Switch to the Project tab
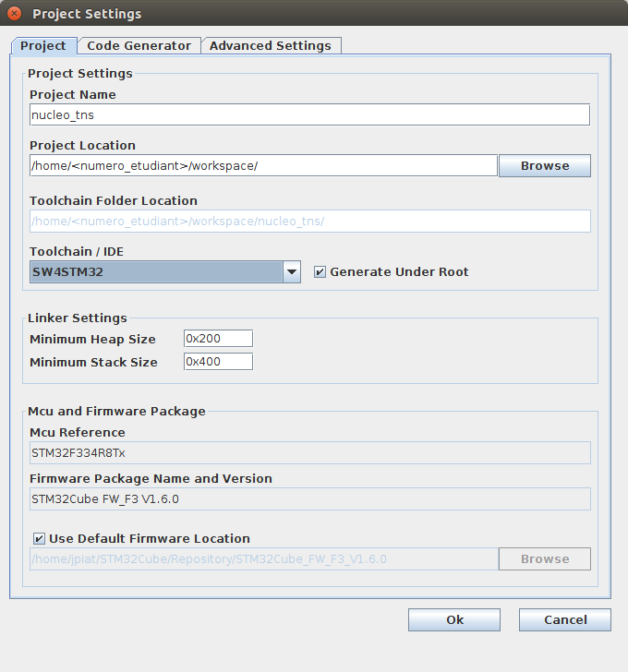 tap(43, 45)
